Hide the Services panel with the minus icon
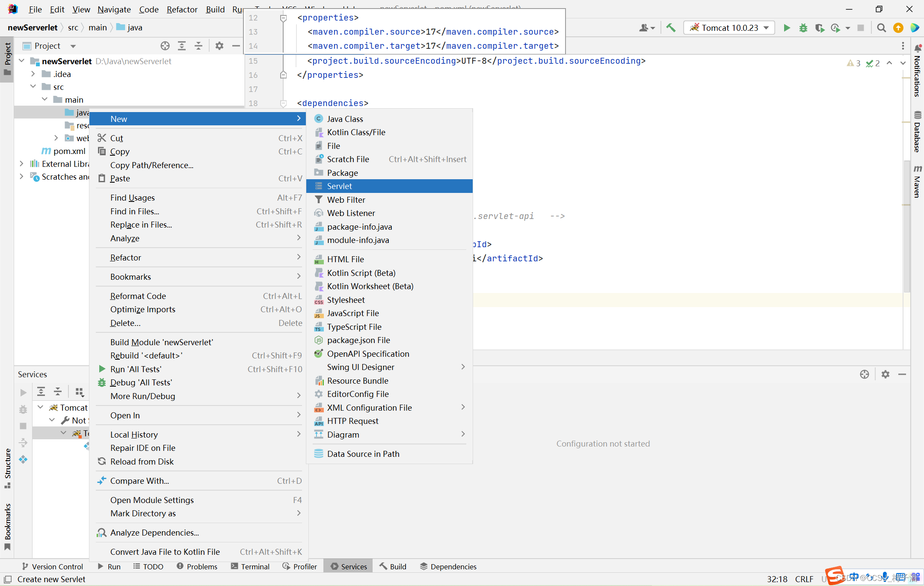This screenshot has height=586, width=924. 902,374
